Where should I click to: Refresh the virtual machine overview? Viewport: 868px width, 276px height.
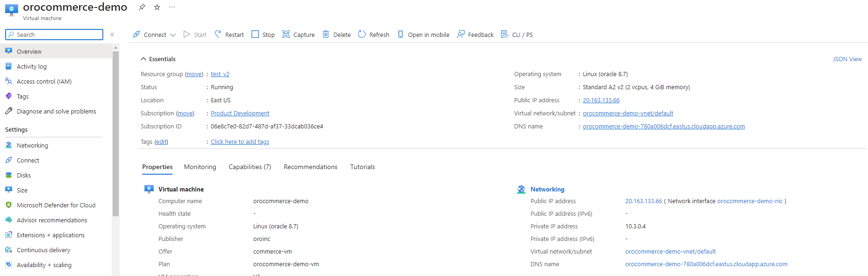[373, 35]
